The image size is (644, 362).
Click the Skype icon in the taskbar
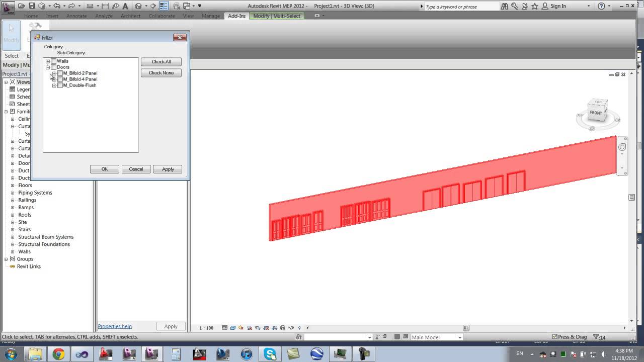coord(269,354)
